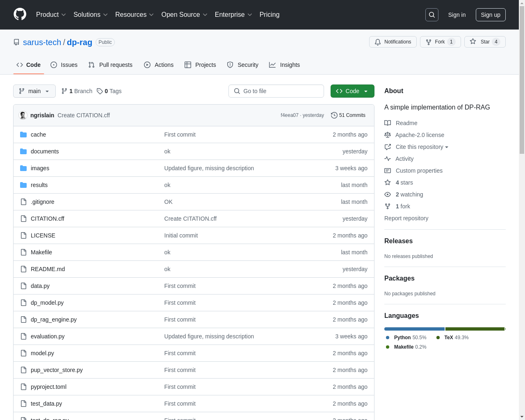Switch to the Issues tab

tap(64, 65)
